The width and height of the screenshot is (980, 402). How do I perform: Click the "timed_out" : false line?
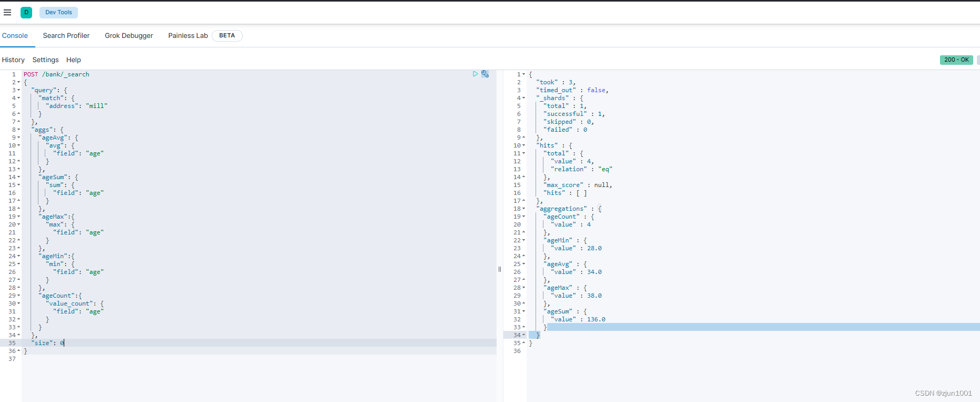click(x=572, y=90)
